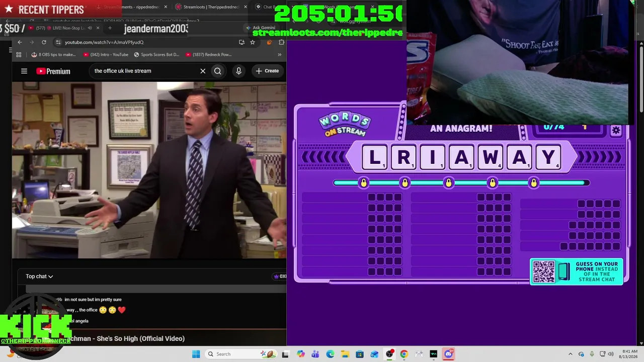Viewport: 644px width, 362px height.
Task: Open Task View on the taskbar
Action: pos(285,354)
